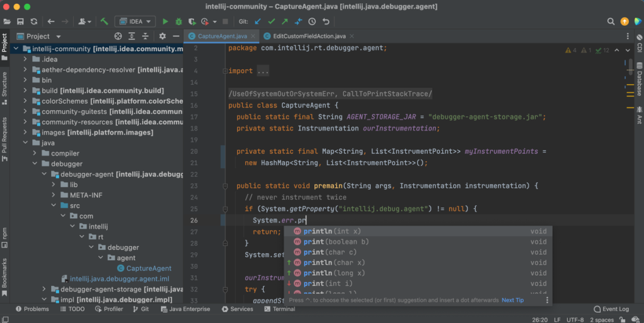The image size is (644, 323).
Task: Start debugging with the green bug icon
Action: click(178, 21)
